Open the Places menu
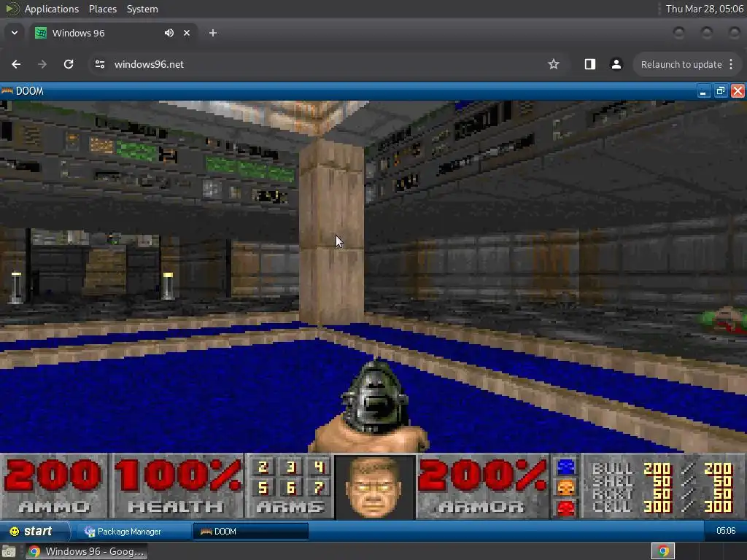This screenshot has width=747, height=560. coord(102,9)
